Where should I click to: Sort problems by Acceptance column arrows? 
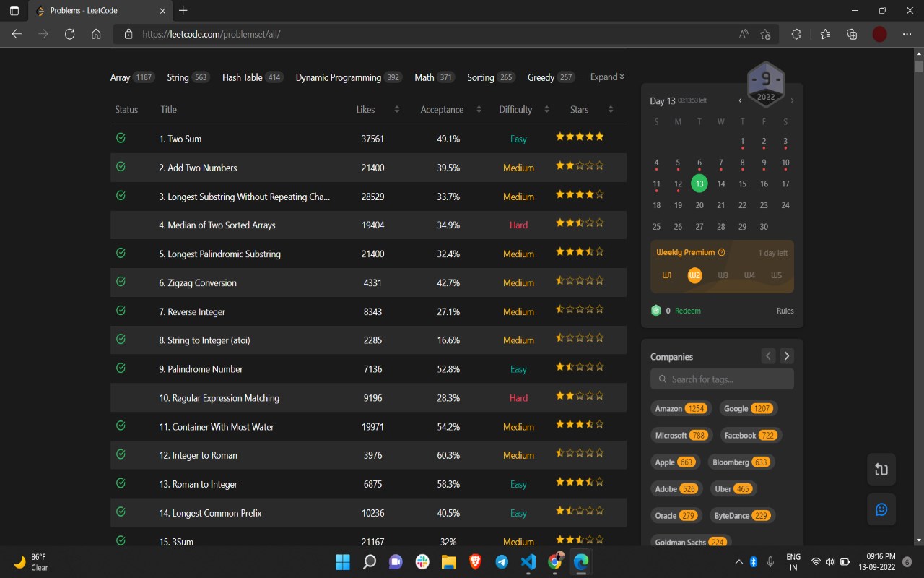pyautogui.click(x=479, y=110)
